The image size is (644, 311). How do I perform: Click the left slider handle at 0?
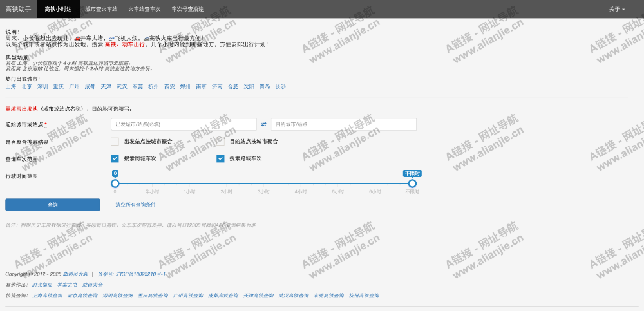[115, 184]
